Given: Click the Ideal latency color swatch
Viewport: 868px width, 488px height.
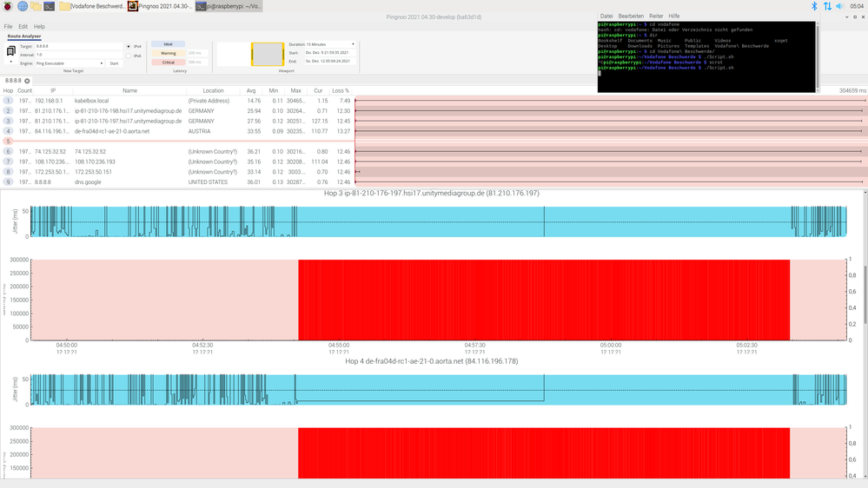Looking at the screenshot, I should [x=168, y=44].
